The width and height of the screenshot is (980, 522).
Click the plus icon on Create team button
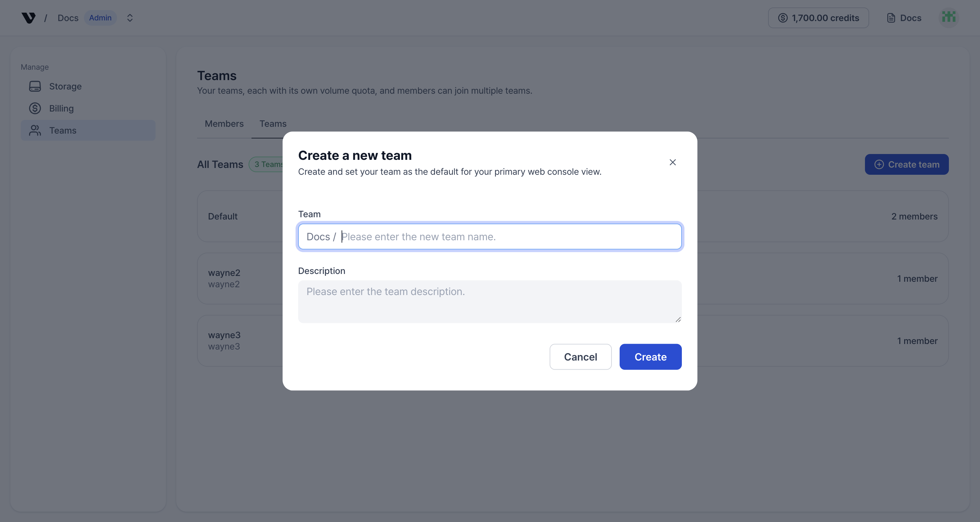(x=879, y=164)
